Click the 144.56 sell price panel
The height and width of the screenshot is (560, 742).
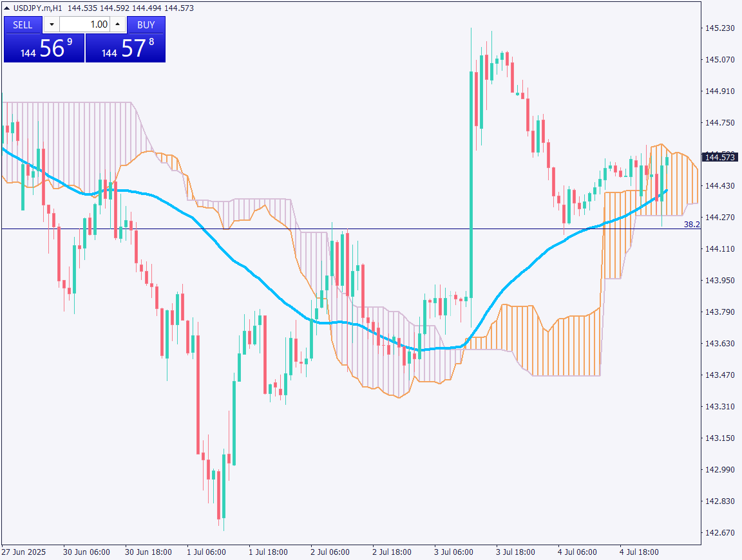click(44, 48)
